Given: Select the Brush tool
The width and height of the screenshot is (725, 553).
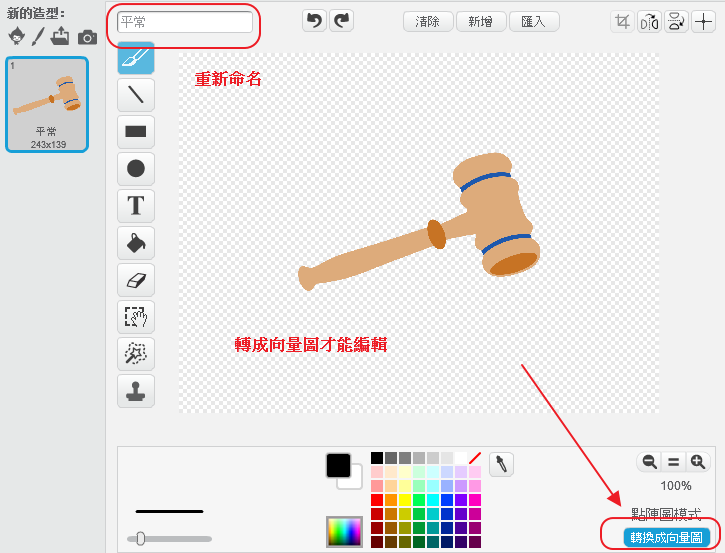Looking at the screenshot, I should coord(136,59).
